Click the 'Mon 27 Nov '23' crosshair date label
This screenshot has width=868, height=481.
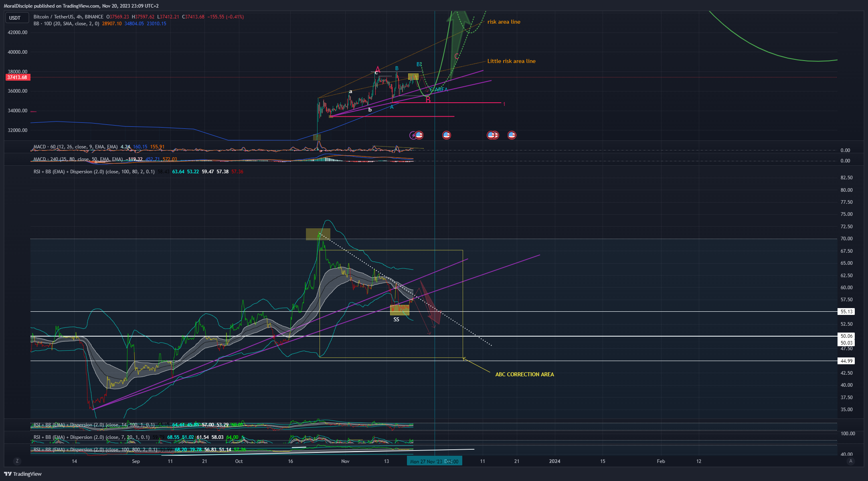coord(434,461)
